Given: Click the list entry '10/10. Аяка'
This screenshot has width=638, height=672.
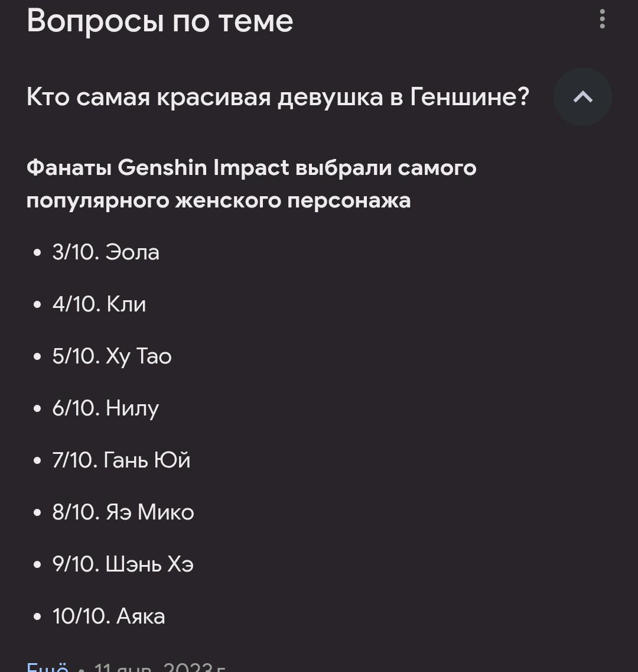Looking at the screenshot, I should click(x=109, y=616).
